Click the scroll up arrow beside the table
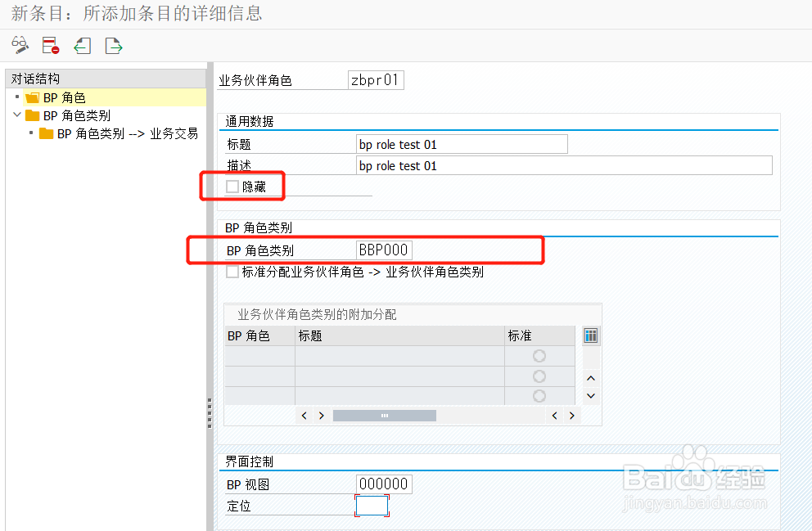The image size is (812, 531). click(x=589, y=377)
